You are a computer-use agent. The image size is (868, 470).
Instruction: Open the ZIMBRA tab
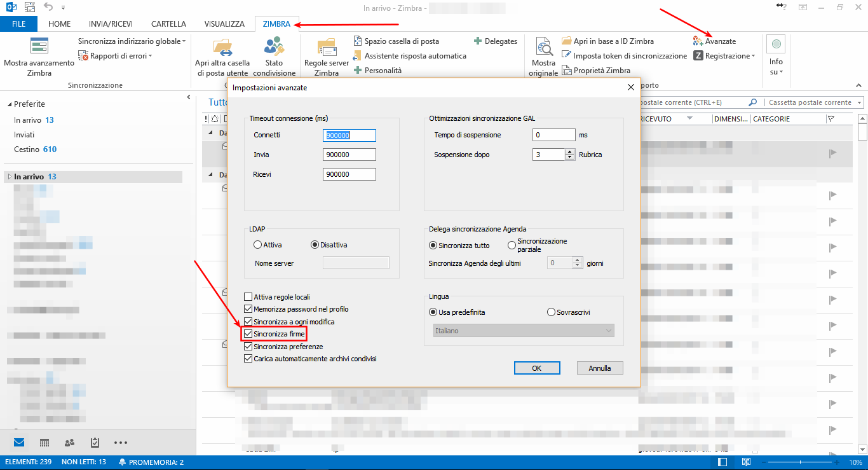click(276, 24)
